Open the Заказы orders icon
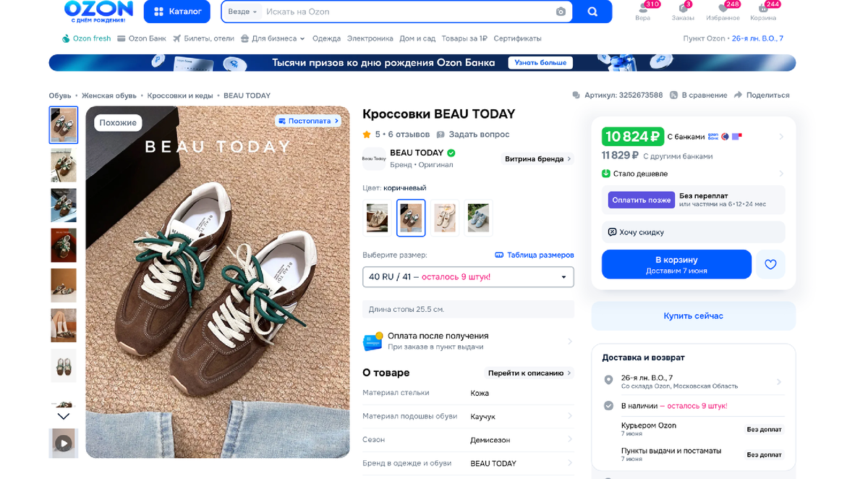868x479 pixels. (x=683, y=12)
